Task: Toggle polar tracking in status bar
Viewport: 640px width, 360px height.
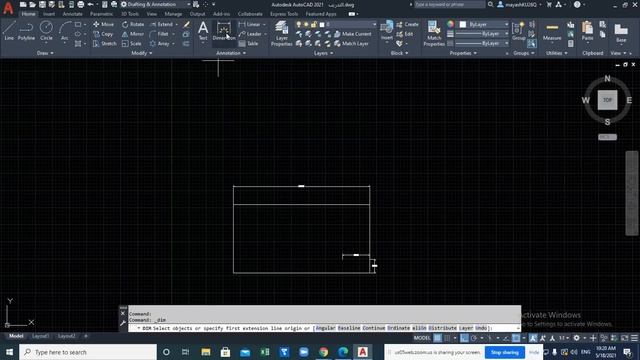Action: pos(473,338)
